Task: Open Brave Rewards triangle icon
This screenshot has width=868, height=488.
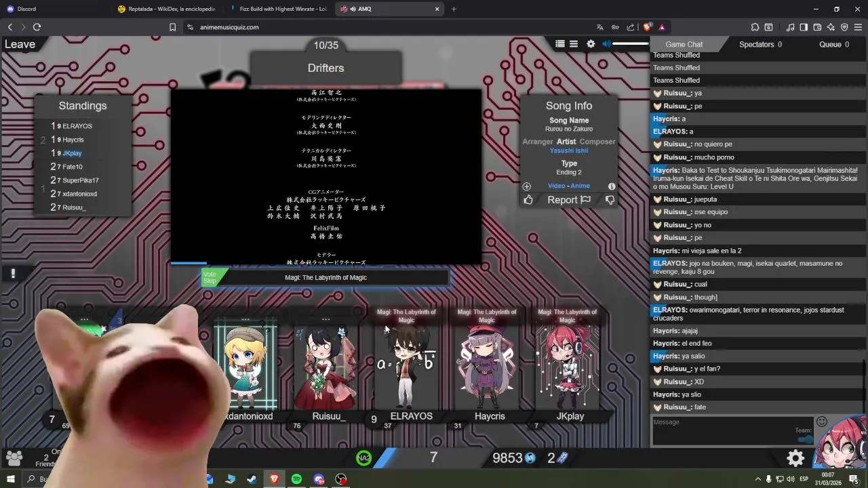Action: pyautogui.click(x=662, y=27)
